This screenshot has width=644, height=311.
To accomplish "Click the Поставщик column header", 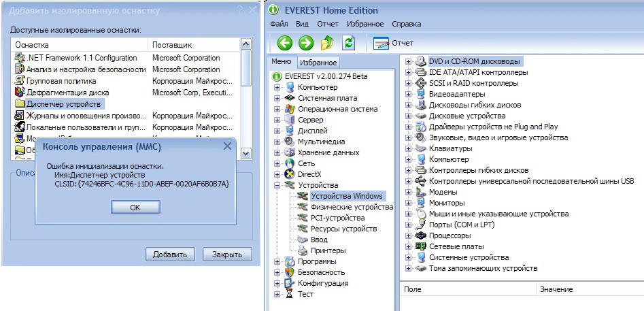I will [x=194, y=45].
